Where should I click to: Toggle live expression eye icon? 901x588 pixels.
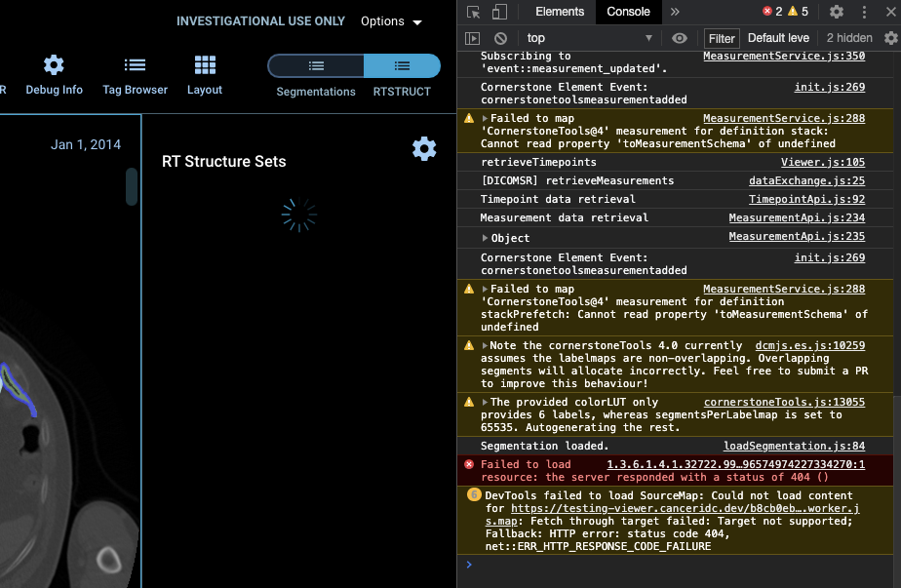coord(680,38)
